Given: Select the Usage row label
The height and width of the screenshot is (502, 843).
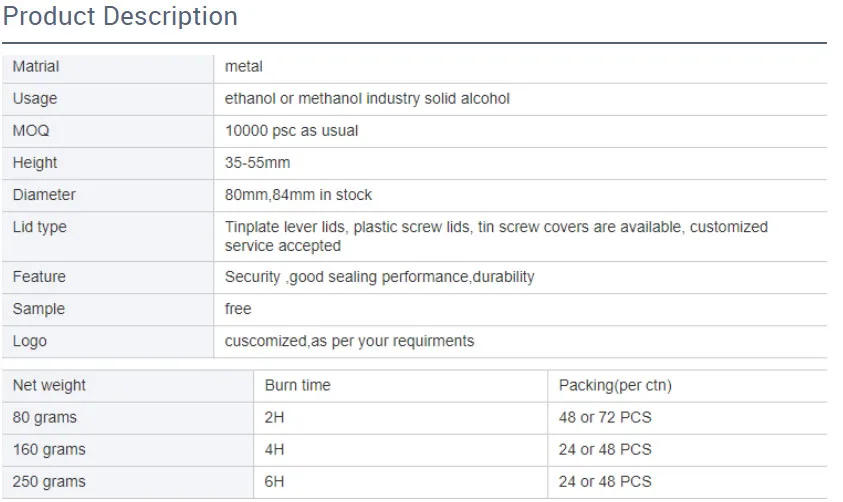Looking at the screenshot, I should coord(35,99).
